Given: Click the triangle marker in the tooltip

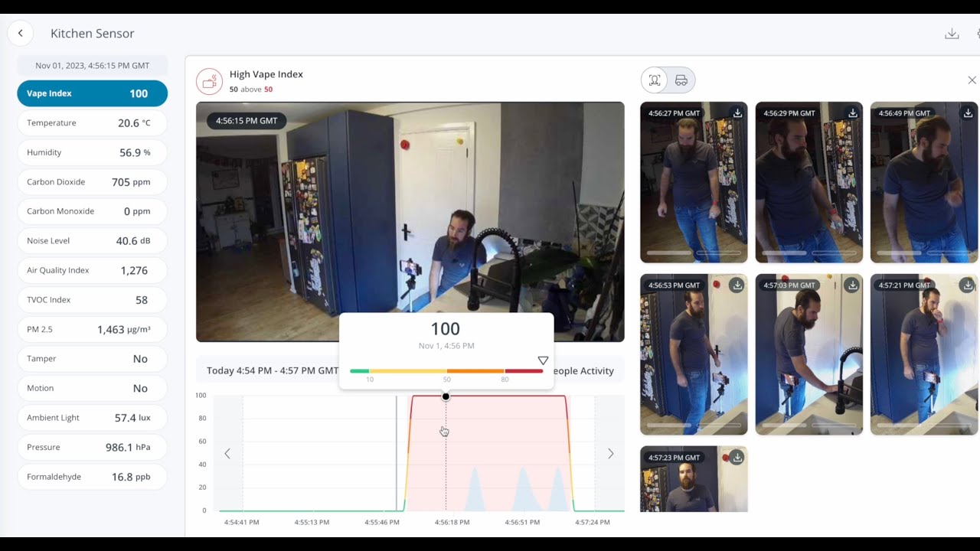Looking at the screenshot, I should pyautogui.click(x=543, y=360).
